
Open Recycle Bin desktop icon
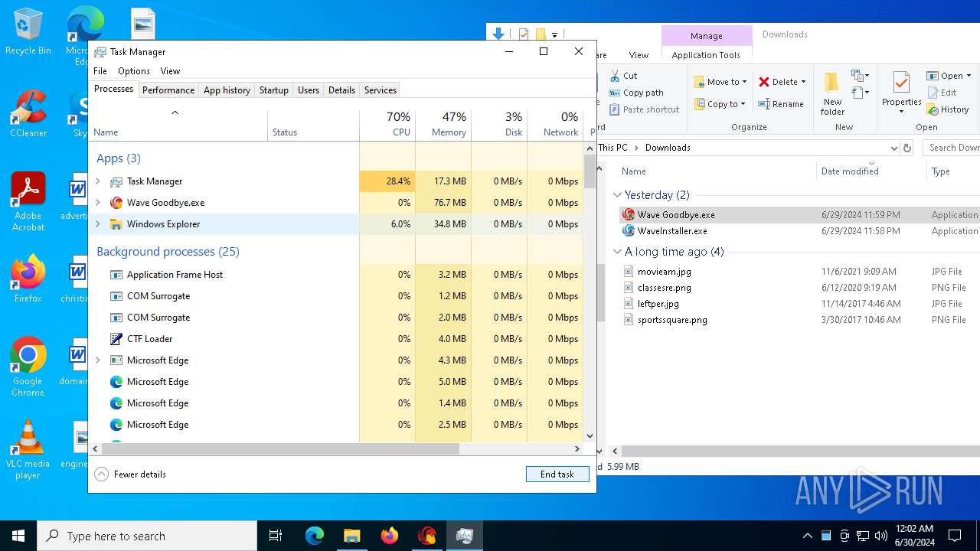(x=28, y=32)
